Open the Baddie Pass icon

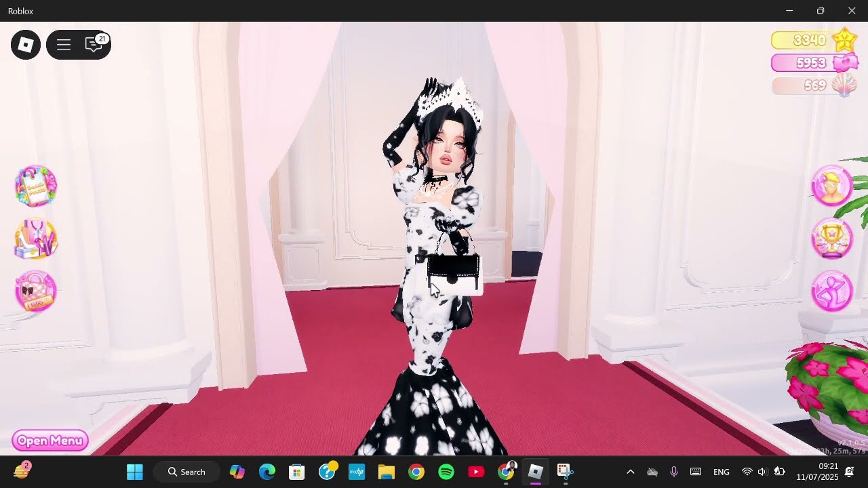(x=36, y=185)
